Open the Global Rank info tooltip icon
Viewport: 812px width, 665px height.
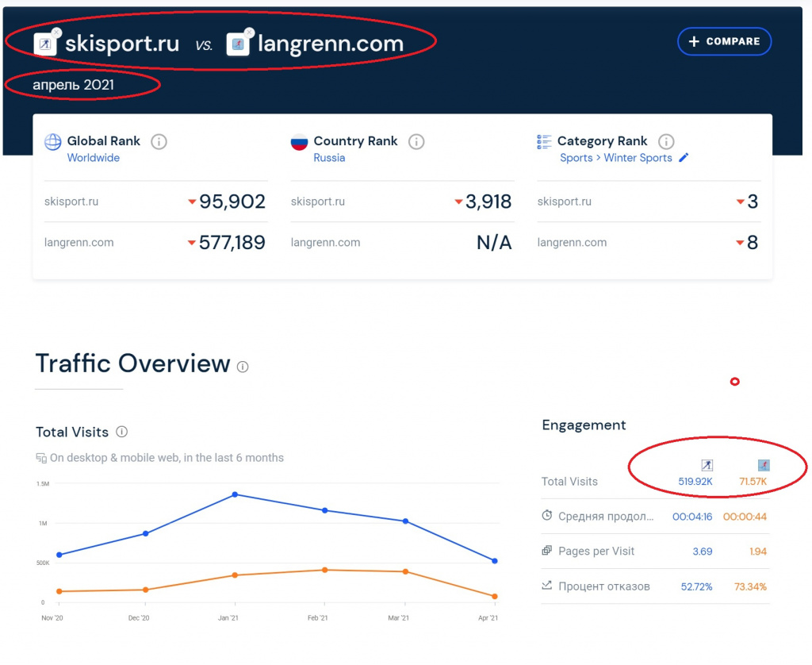(159, 141)
